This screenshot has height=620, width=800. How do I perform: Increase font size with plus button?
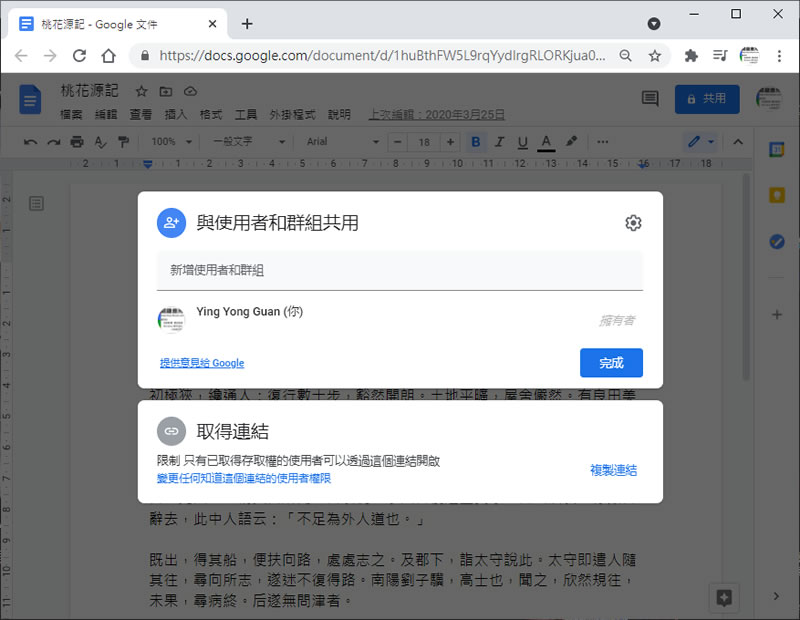point(450,142)
